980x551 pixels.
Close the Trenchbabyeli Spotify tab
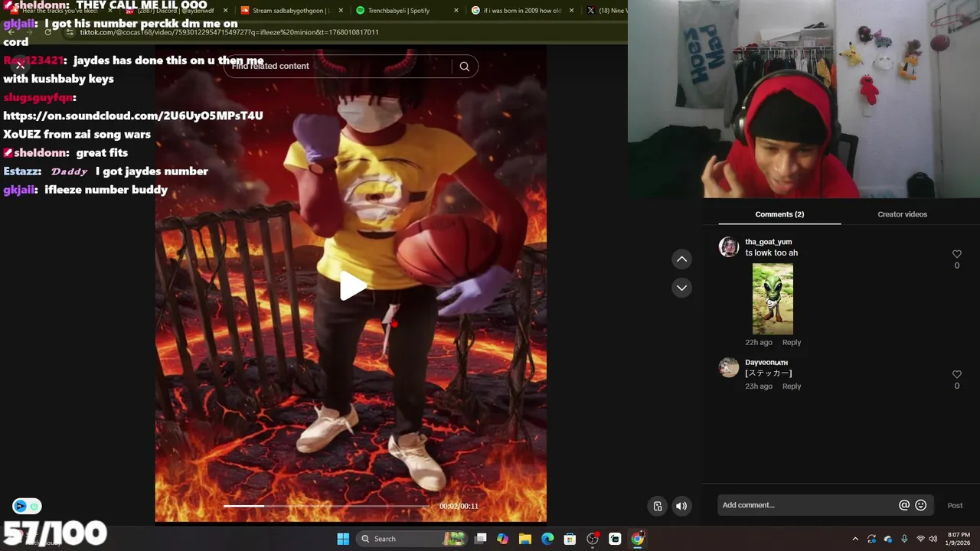(456, 11)
